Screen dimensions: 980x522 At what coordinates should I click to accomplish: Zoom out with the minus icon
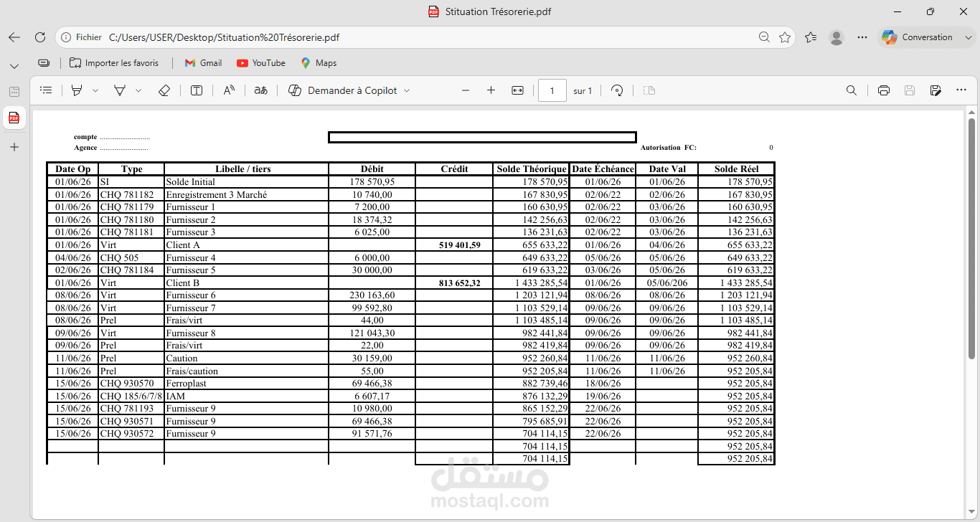coord(466,90)
